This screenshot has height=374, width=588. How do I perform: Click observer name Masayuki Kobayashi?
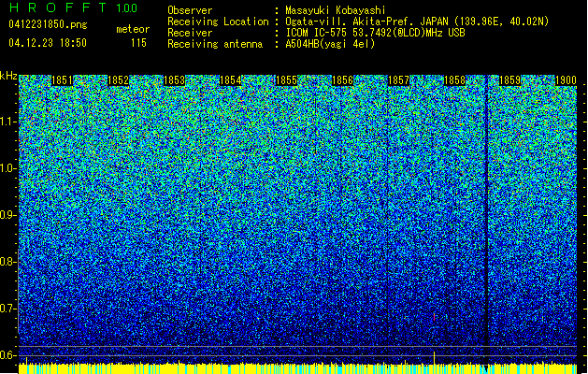336,10
